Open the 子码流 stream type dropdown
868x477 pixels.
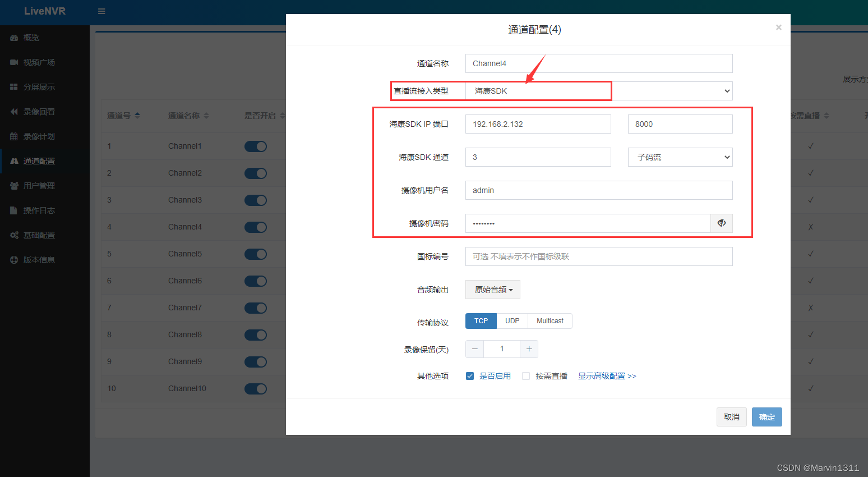(680, 157)
